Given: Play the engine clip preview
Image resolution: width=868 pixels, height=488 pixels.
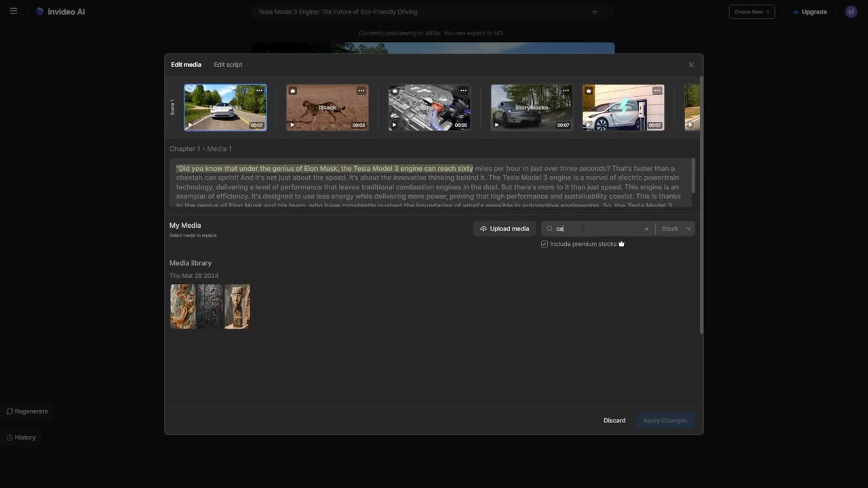Looking at the screenshot, I should tap(394, 125).
